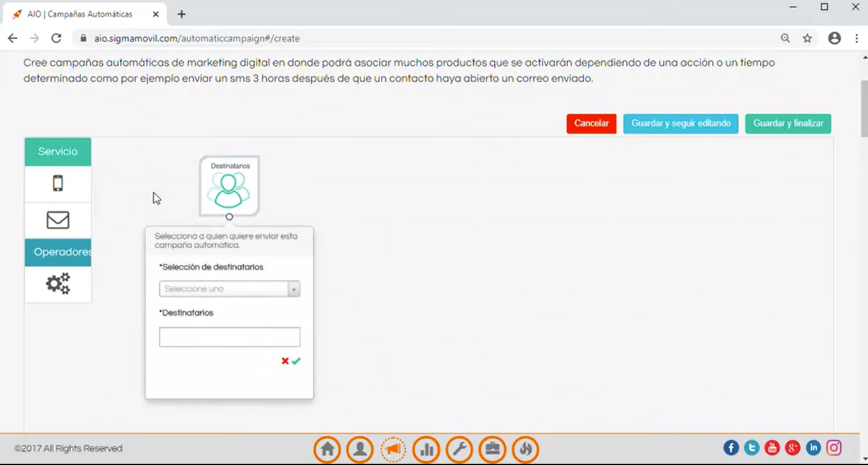Image resolution: width=868 pixels, height=465 pixels.
Task: Click the Destinatarios text input field
Action: (230, 337)
